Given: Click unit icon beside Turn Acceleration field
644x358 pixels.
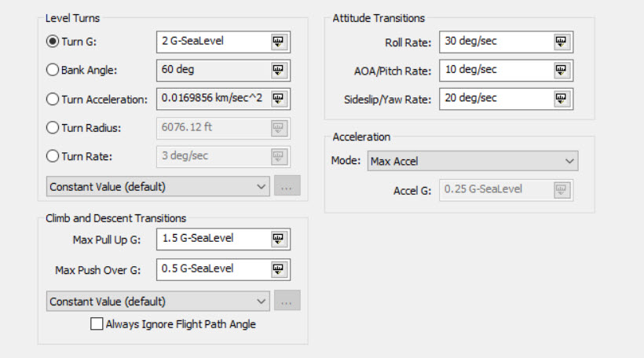Looking at the screenshot, I should (x=279, y=99).
